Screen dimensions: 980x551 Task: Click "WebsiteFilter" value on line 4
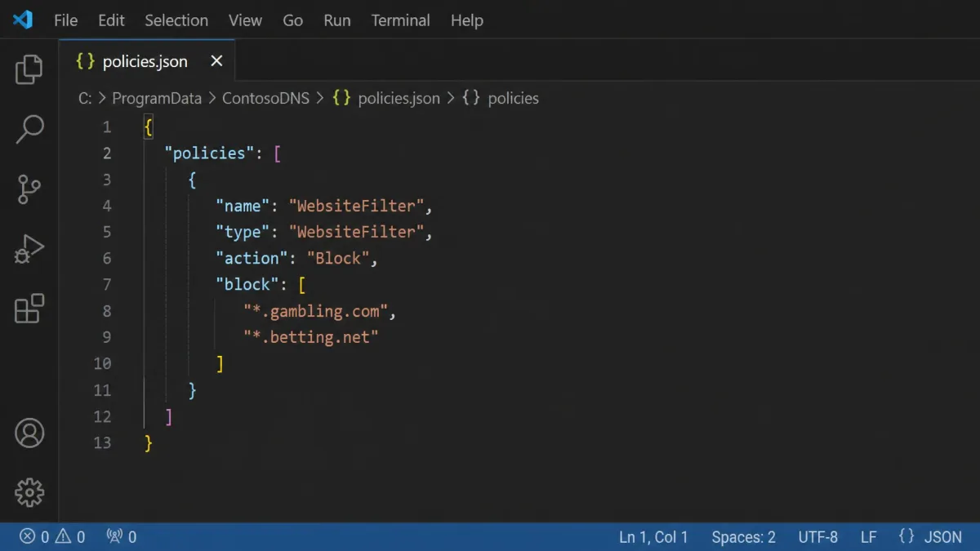click(356, 206)
